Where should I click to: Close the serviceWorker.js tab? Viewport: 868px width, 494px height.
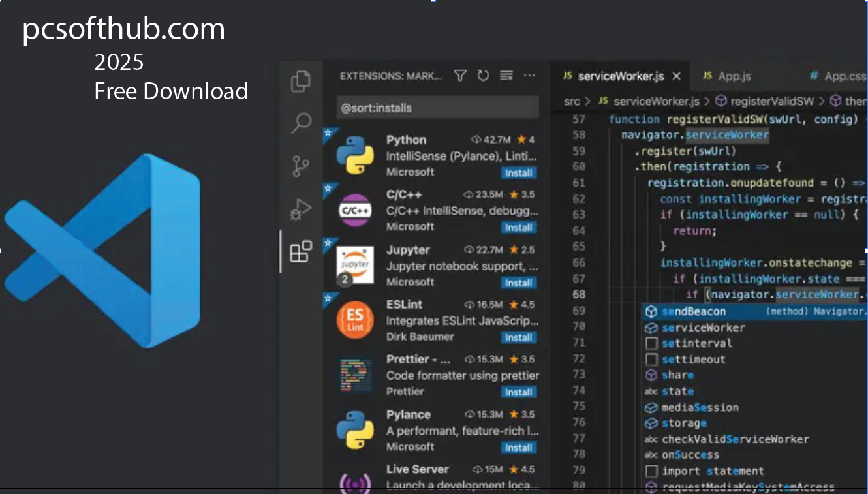coord(677,76)
